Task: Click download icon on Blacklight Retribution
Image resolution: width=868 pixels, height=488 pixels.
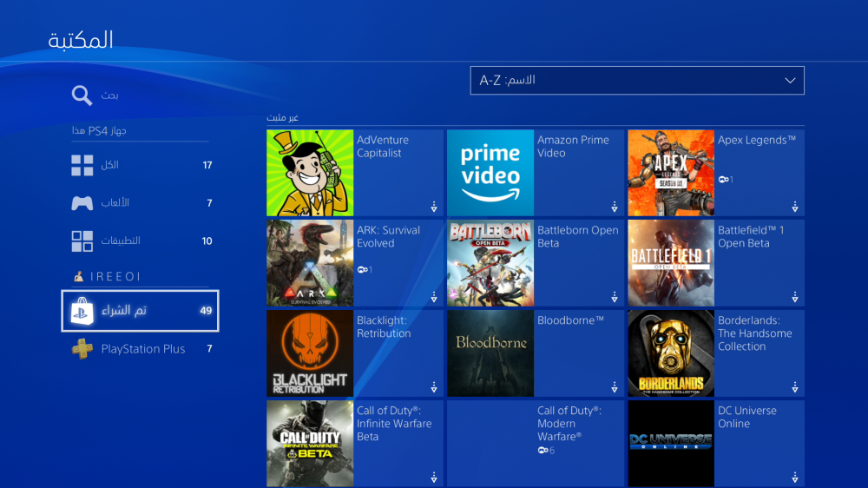Action: tap(434, 387)
